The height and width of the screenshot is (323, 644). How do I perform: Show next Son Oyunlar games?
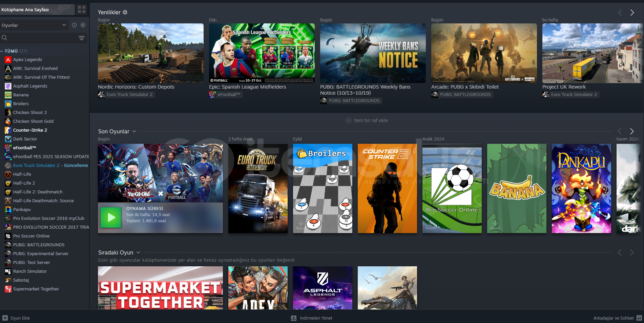tap(632, 131)
